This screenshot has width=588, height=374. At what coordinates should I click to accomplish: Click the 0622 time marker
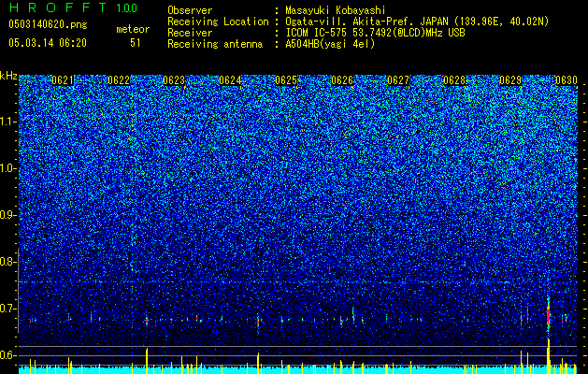point(119,80)
